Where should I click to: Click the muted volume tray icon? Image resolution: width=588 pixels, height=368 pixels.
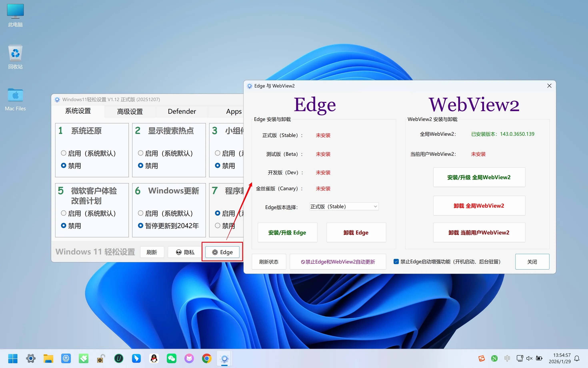pos(529,358)
